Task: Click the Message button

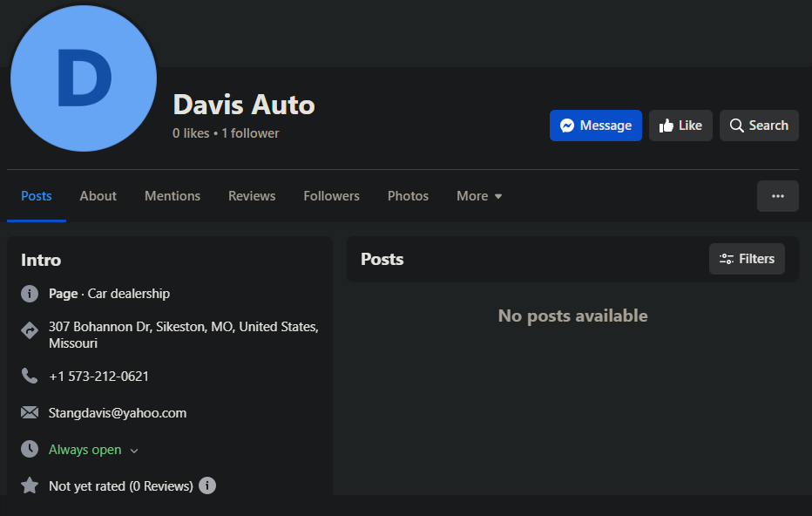Action: point(596,126)
